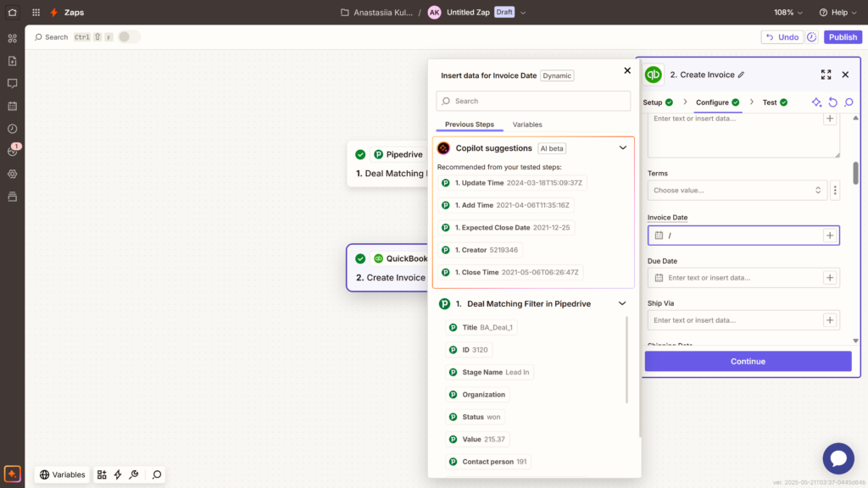Click the add-step grid-plus icon in the bottom toolbar
This screenshot has width=868, height=488.
coord(102,474)
